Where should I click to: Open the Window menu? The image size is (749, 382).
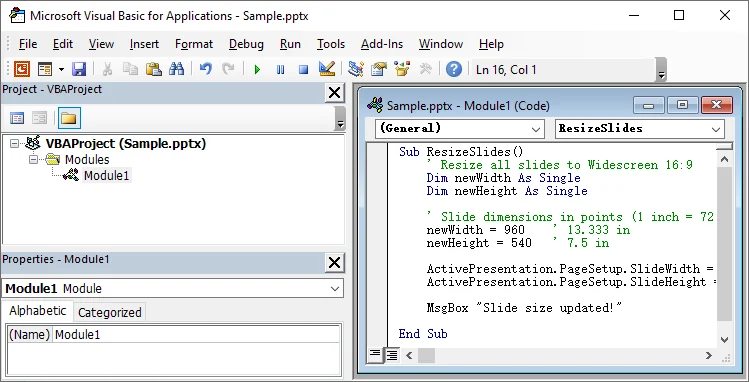point(441,44)
